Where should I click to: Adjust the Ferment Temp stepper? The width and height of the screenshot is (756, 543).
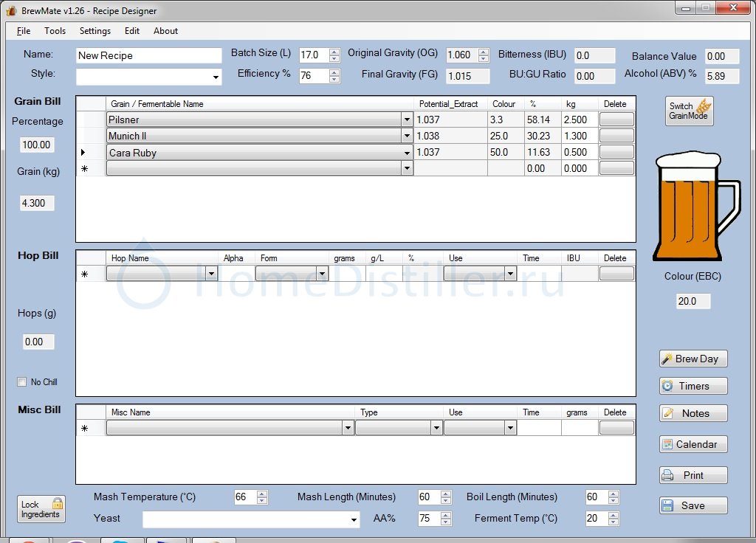[614, 519]
